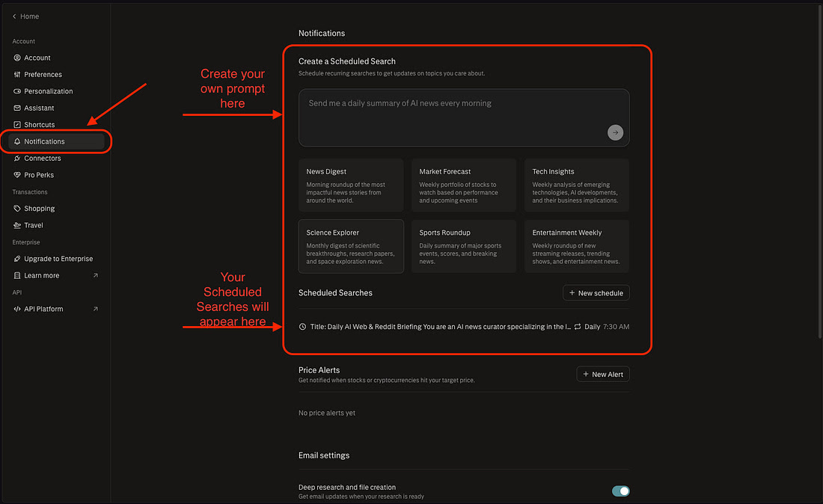Click the Personalization icon
The height and width of the screenshot is (504, 823).
[17, 91]
